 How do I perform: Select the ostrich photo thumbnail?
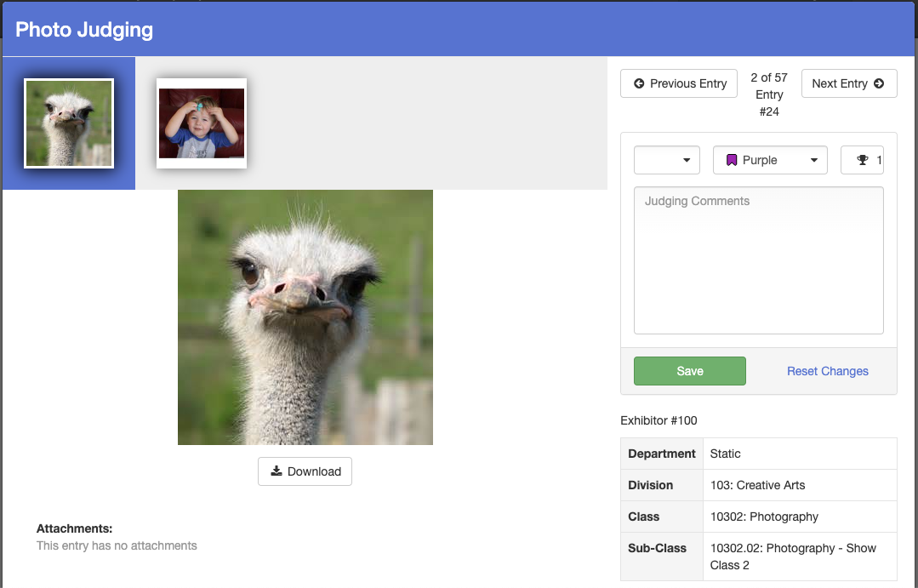click(x=68, y=123)
